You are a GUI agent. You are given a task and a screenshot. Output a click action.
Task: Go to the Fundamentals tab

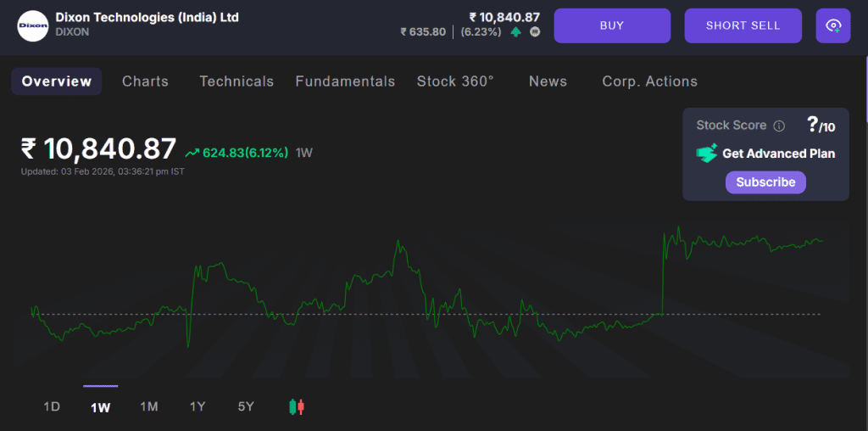(345, 81)
